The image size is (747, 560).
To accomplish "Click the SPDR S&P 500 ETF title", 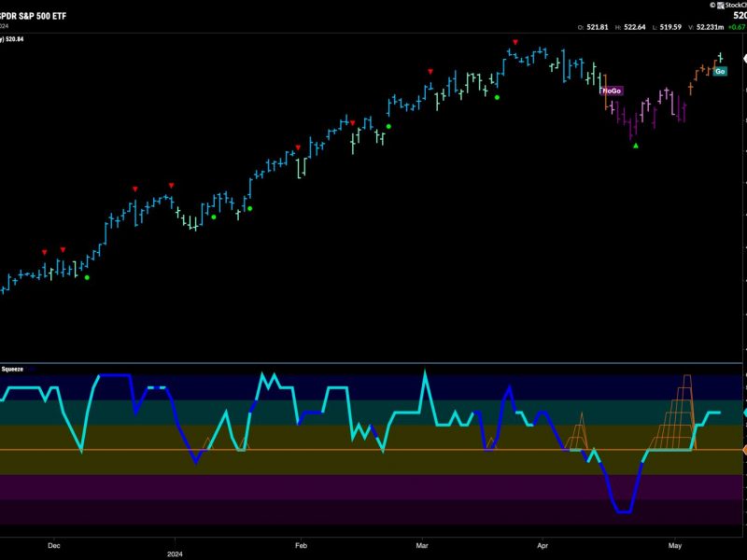I will pyautogui.click(x=34, y=16).
